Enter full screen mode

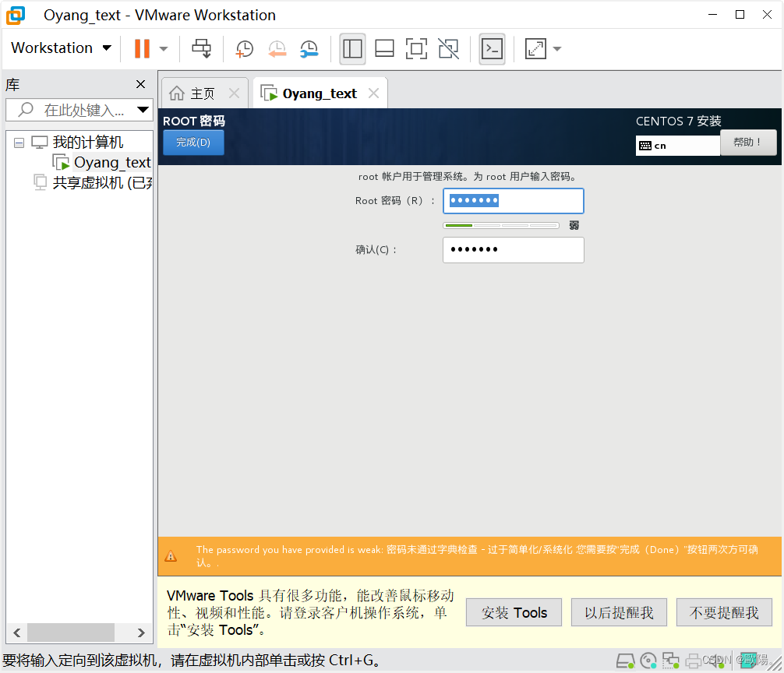[x=416, y=49]
